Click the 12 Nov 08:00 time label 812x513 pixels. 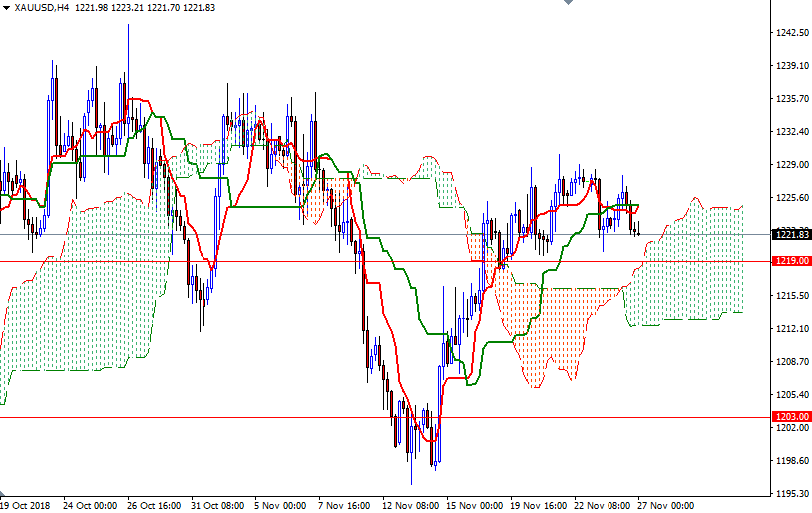coord(410,505)
